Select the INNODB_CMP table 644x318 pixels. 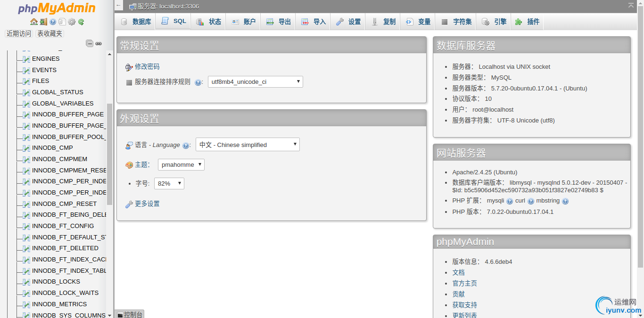52,148
